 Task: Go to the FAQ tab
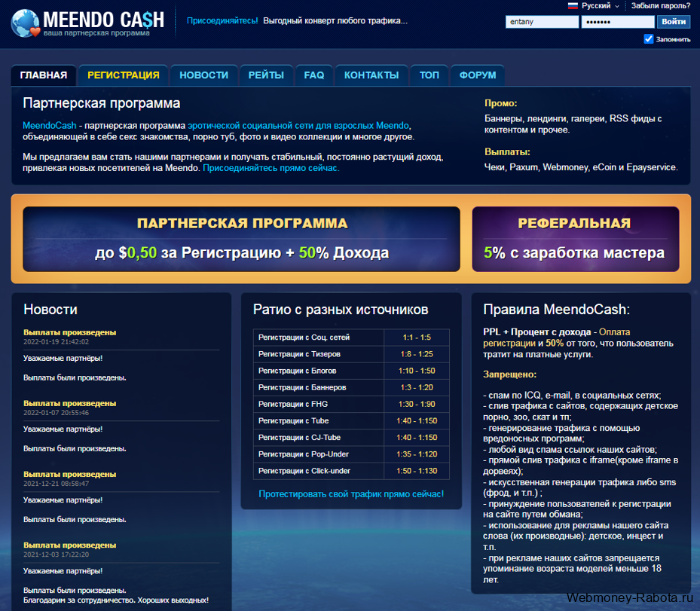[x=314, y=75]
